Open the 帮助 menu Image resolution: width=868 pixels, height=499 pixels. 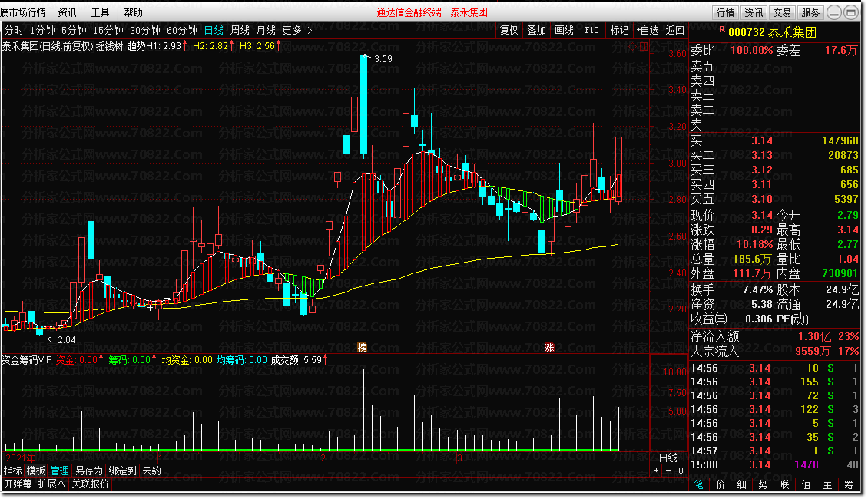pos(133,12)
